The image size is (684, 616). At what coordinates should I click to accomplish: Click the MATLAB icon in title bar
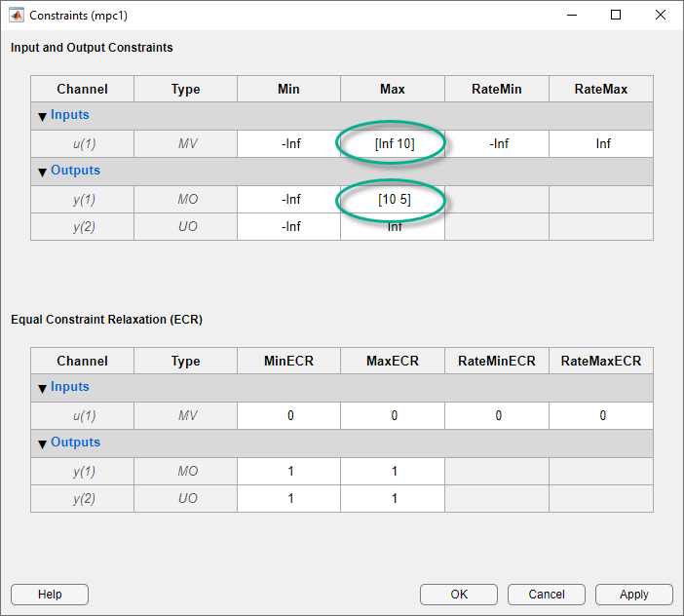tap(16, 15)
